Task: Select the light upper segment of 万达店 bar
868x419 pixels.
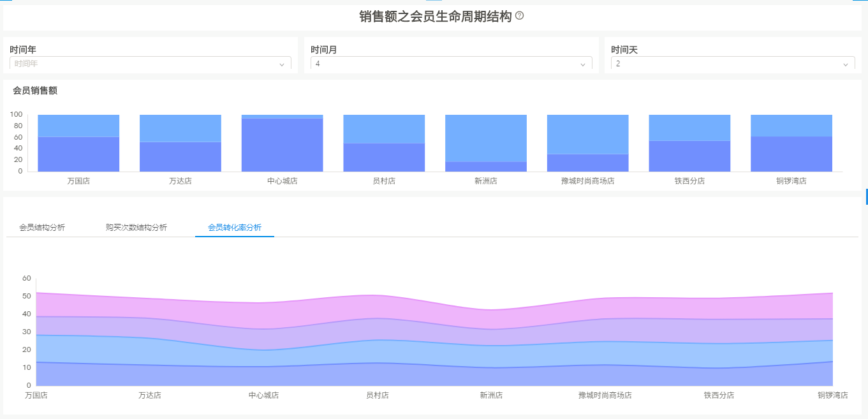Action: pyautogui.click(x=180, y=128)
